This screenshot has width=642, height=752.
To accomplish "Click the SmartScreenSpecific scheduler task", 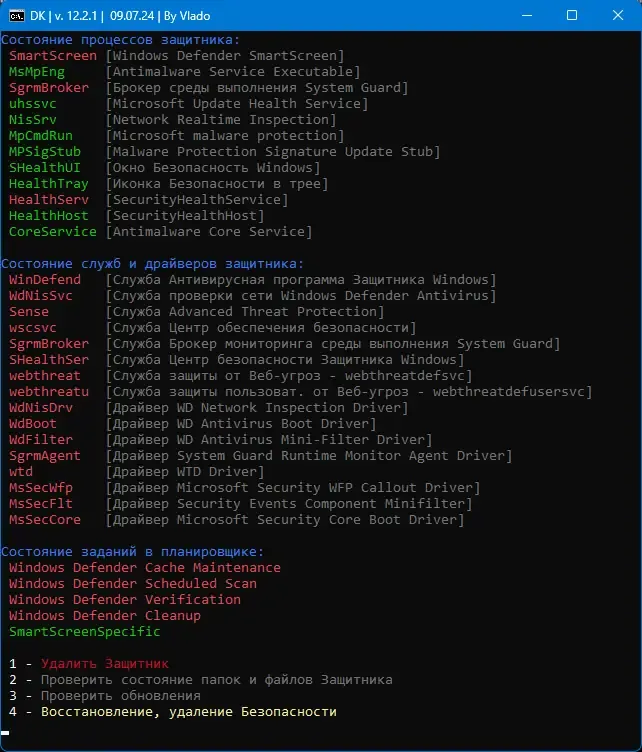I will (x=84, y=631).
